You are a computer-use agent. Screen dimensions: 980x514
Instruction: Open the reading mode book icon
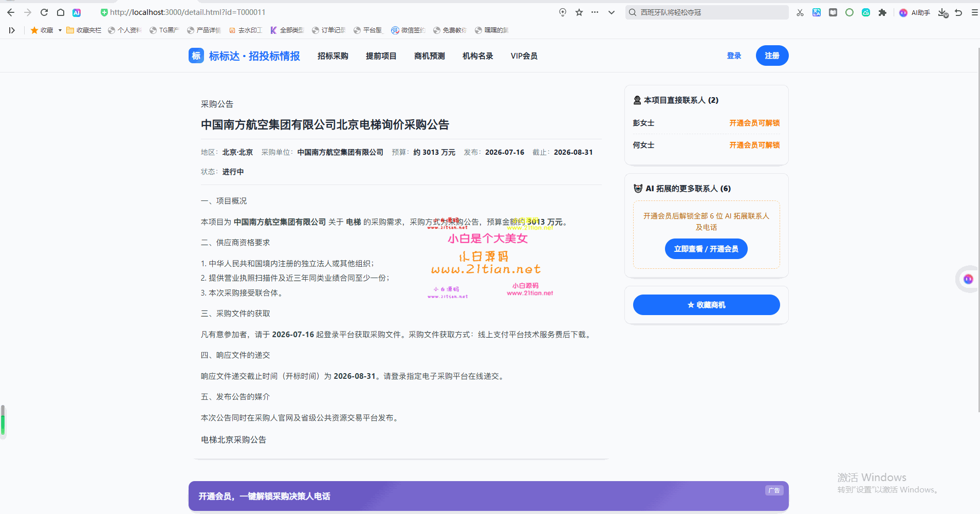tap(833, 12)
